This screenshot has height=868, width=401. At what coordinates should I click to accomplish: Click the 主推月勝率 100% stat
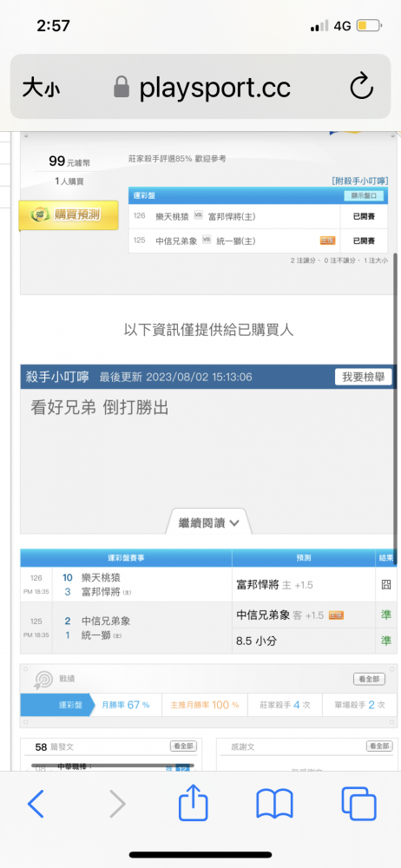pos(205,705)
